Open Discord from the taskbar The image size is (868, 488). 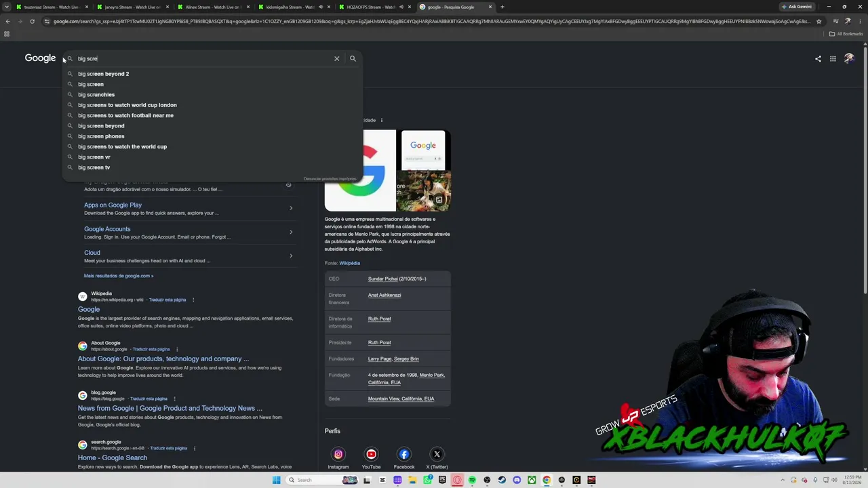(517, 480)
